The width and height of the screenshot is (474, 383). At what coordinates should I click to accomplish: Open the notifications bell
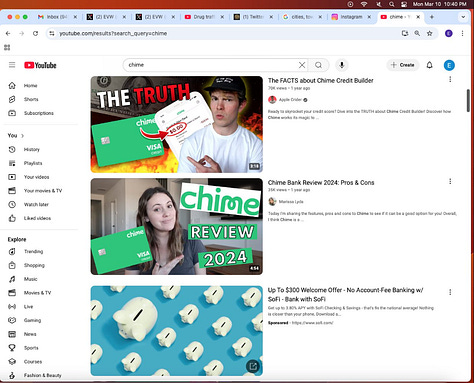[429, 65]
